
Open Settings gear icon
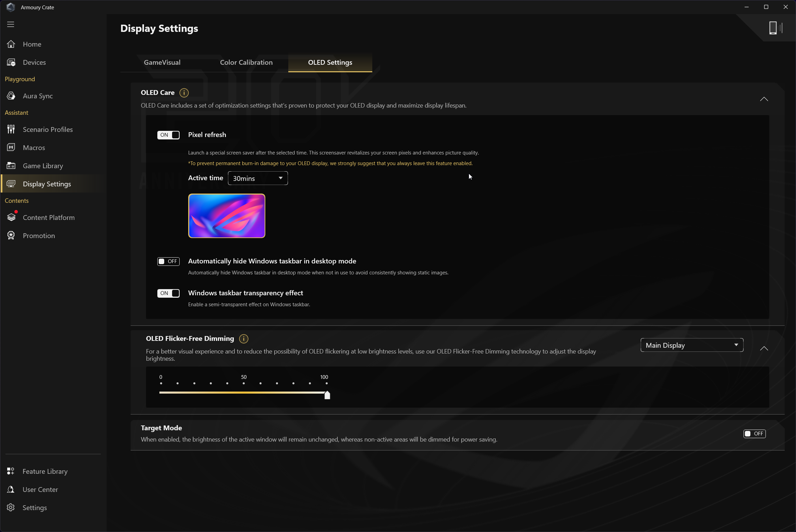click(11, 508)
